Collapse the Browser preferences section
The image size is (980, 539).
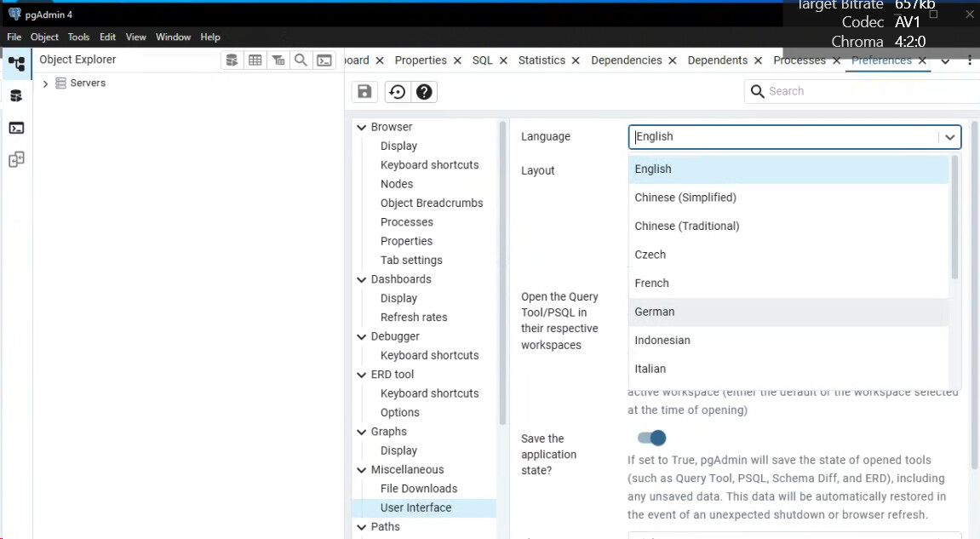tap(362, 127)
